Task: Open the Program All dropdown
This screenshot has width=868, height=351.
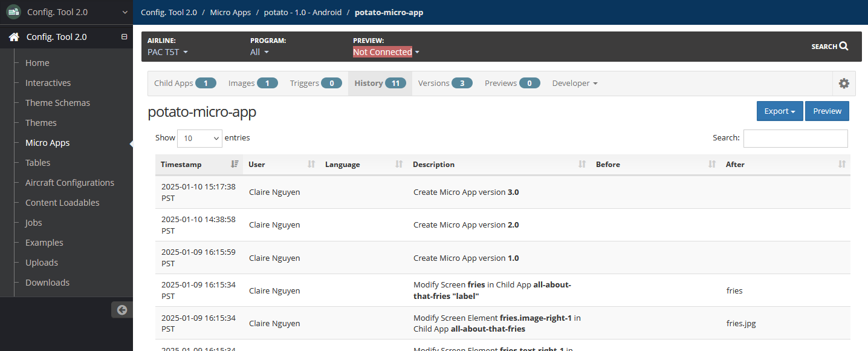Action: click(x=259, y=52)
